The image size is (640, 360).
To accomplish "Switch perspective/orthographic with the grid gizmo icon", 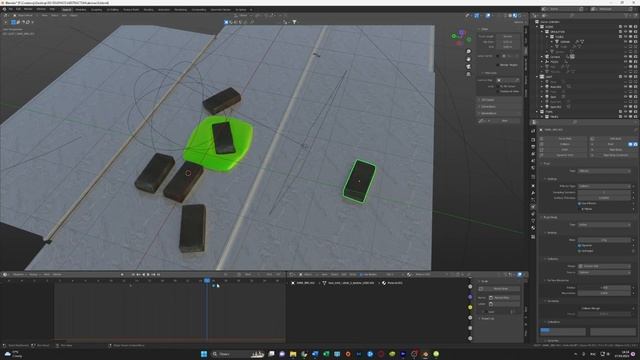I will click(x=469, y=74).
